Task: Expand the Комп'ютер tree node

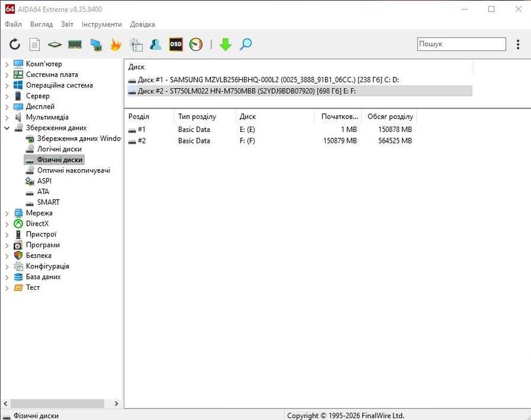Action: click(x=7, y=64)
